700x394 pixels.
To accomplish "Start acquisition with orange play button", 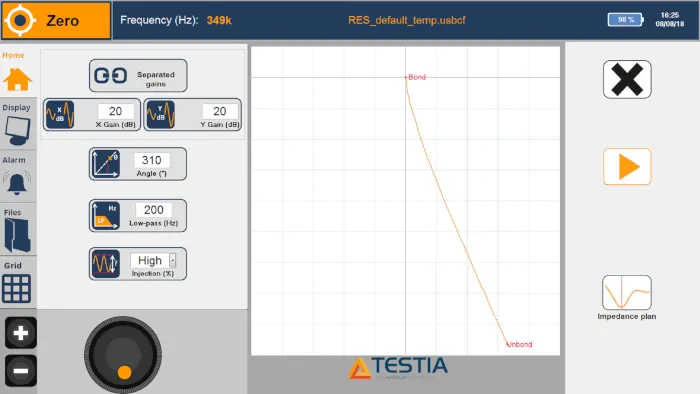I will [627, 167].
